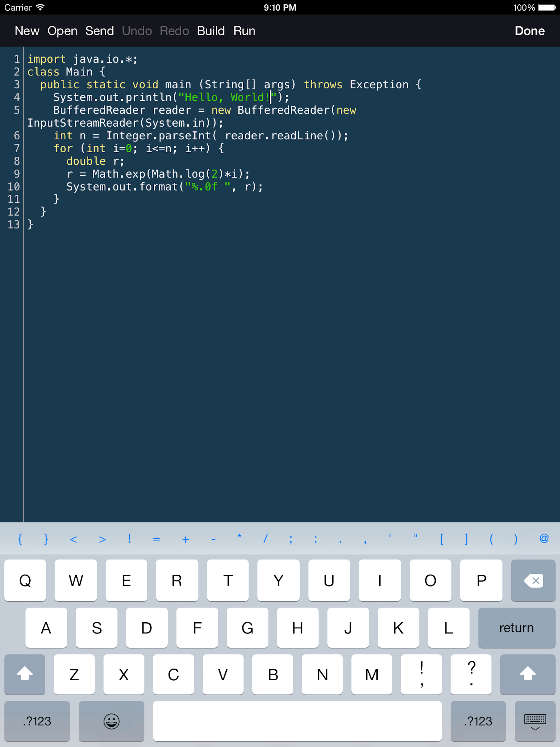The width and height of the screenshot is (560, 747).
Task: Open a file with Open
Action: (x=62, y=31)
